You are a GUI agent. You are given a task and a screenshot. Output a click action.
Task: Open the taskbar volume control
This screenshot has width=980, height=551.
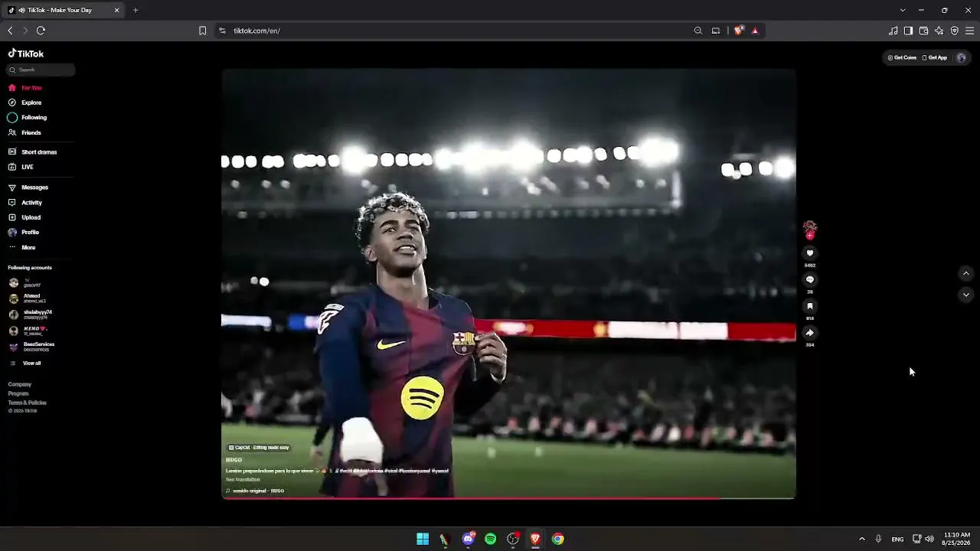(x=929, y=539)
